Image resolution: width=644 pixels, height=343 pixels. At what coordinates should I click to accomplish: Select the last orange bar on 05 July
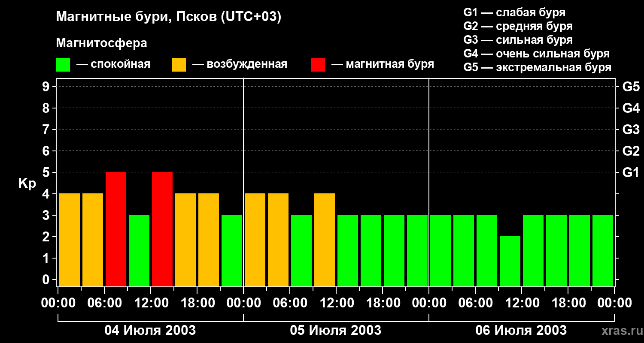[x=325, y=240]
